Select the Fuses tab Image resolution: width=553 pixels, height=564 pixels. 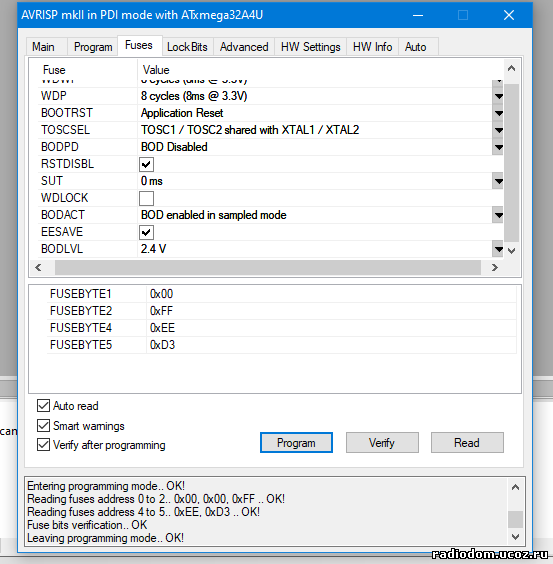(x=139, y=45)
